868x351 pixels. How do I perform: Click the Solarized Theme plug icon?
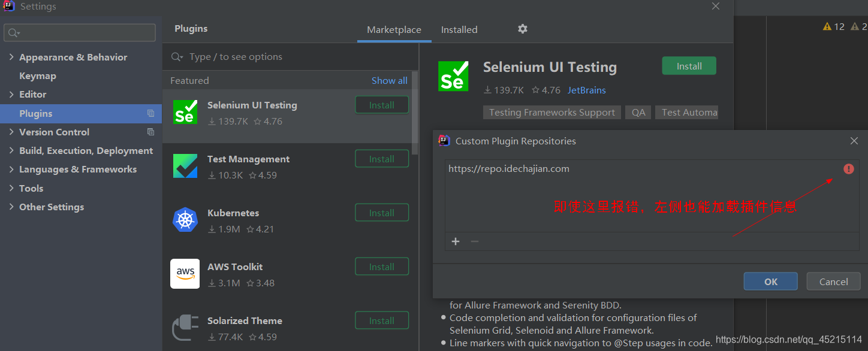coord(185,328)
